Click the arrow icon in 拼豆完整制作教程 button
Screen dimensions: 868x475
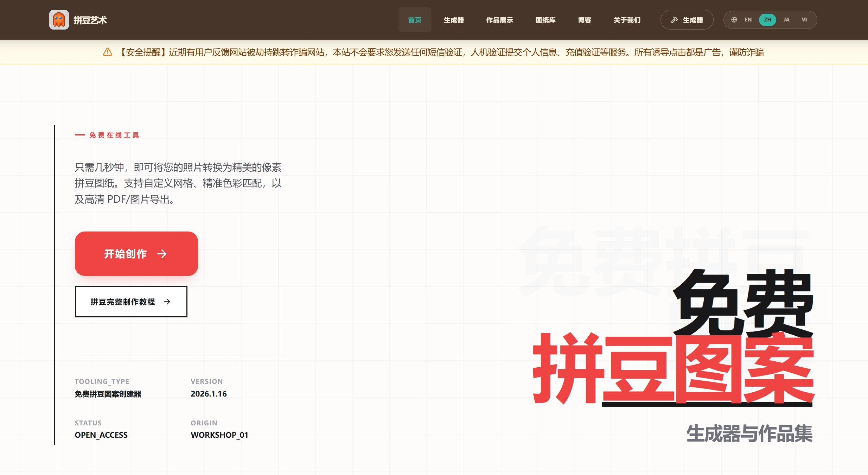pos(167,302)
